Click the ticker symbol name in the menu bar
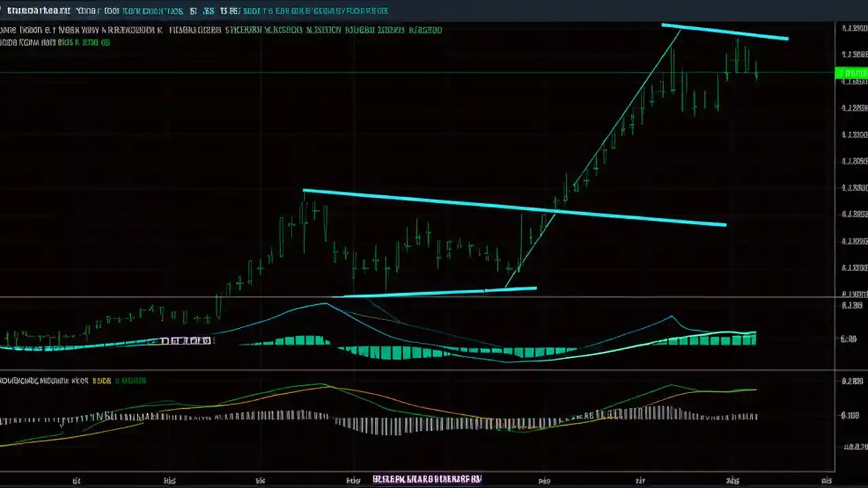 click(37, 10)
